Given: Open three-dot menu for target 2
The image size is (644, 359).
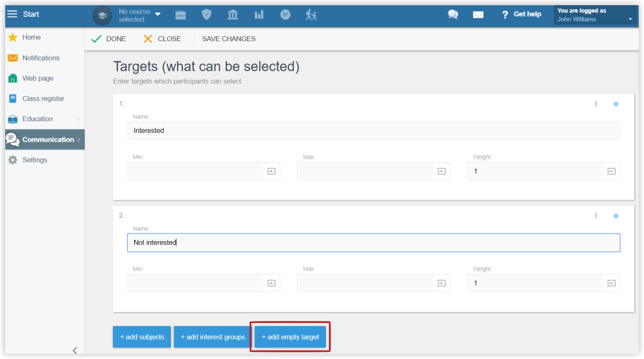Looking at the screenshot, I should [x=596, y=216].
